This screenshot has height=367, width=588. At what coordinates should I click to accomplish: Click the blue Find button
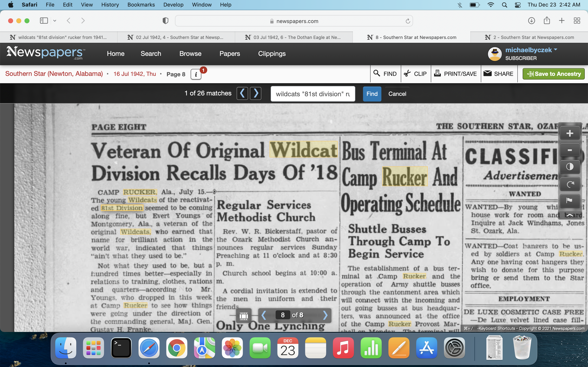(x=372, y=94)
